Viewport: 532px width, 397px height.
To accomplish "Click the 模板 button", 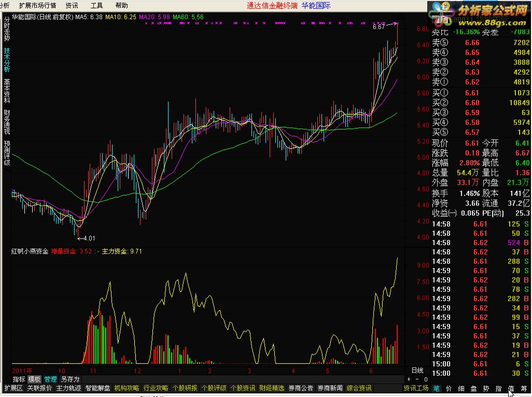I will point(34,379).
